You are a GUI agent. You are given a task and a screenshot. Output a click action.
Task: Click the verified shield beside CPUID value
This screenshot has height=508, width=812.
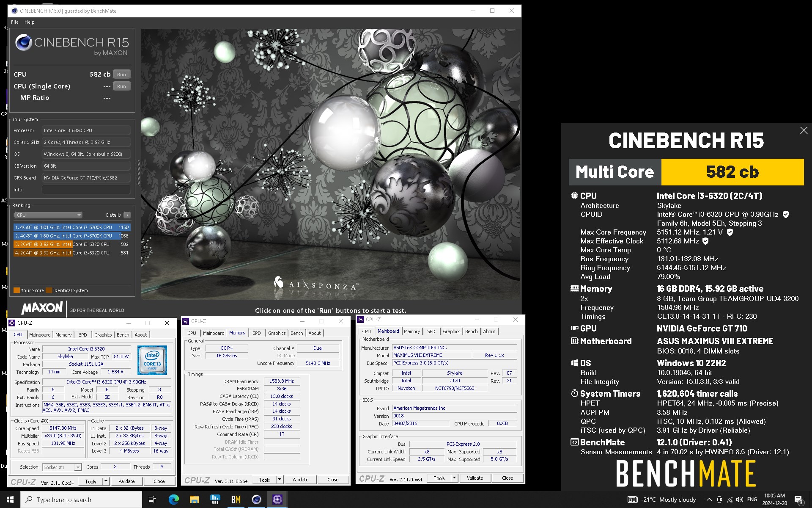click(x=786, y=215)
